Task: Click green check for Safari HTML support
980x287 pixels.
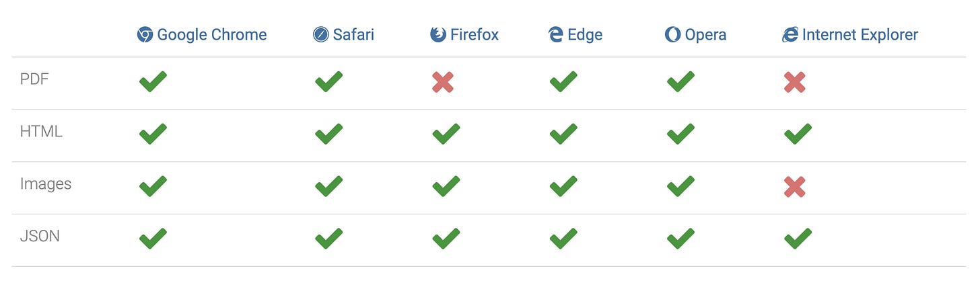Action: coord(328,134)
